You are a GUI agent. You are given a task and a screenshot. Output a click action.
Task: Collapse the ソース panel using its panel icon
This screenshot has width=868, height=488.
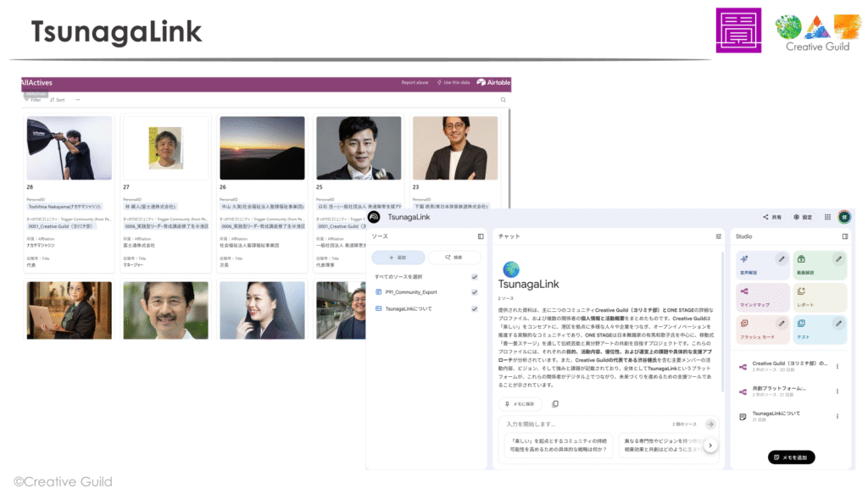click(481, 236)
